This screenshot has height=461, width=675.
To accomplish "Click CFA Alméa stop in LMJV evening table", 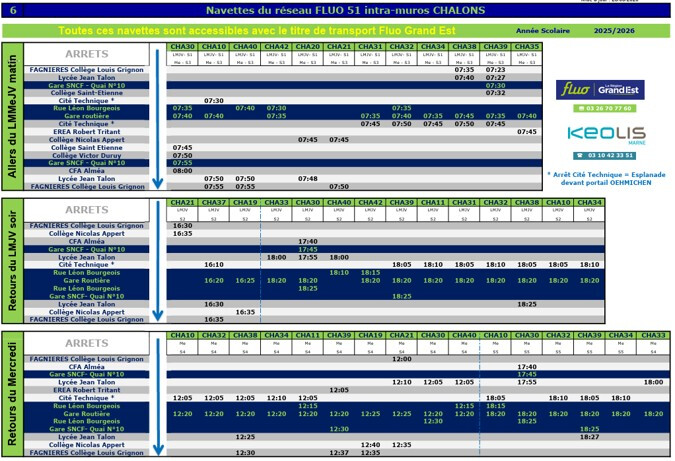I will [x=87, y=241].
